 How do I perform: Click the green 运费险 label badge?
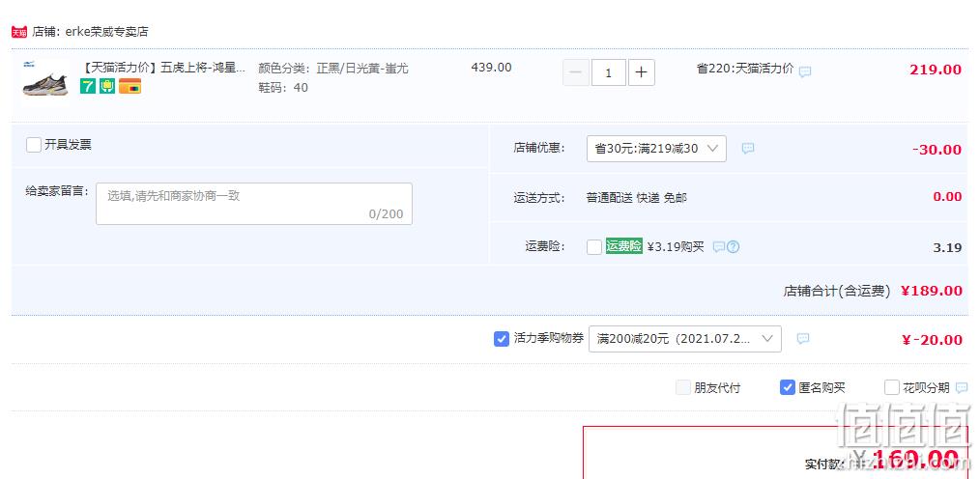pyautogui.click(x=623, y=246)
